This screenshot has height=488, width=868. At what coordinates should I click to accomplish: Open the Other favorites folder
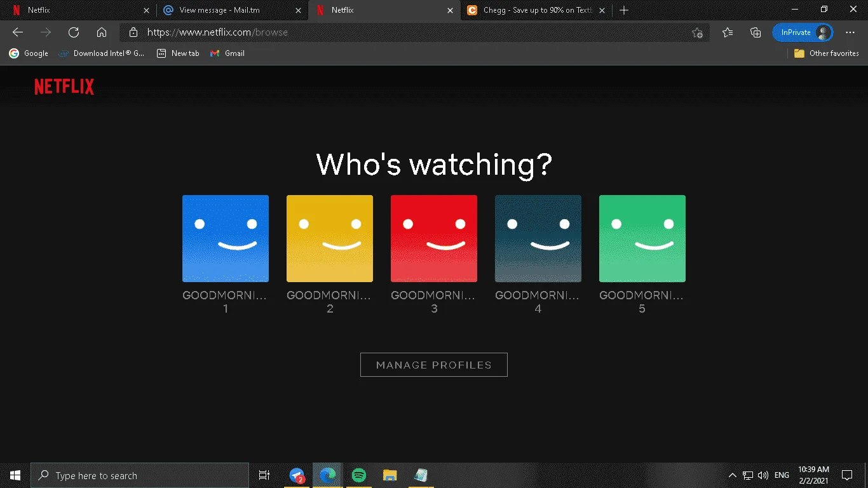coord(827,53)
